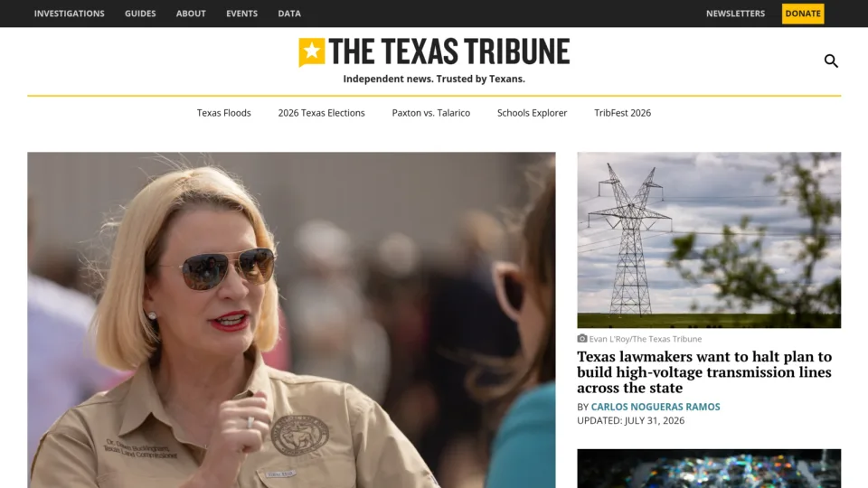Viewport: 868px width, 488px height.
Task: Open the Guides menu item
Action: 140,14
